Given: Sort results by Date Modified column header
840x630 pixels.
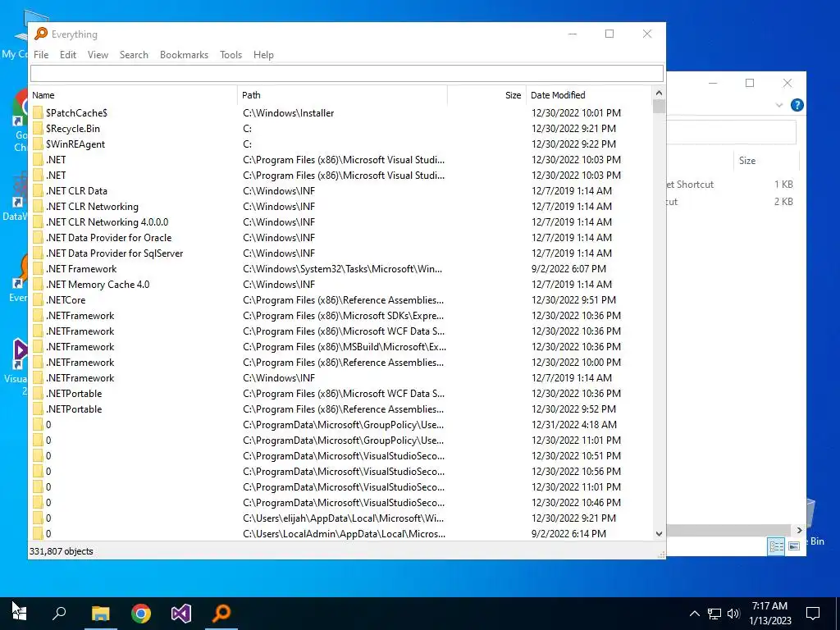Looking at the screenshot, I should (x=589, y=95).
